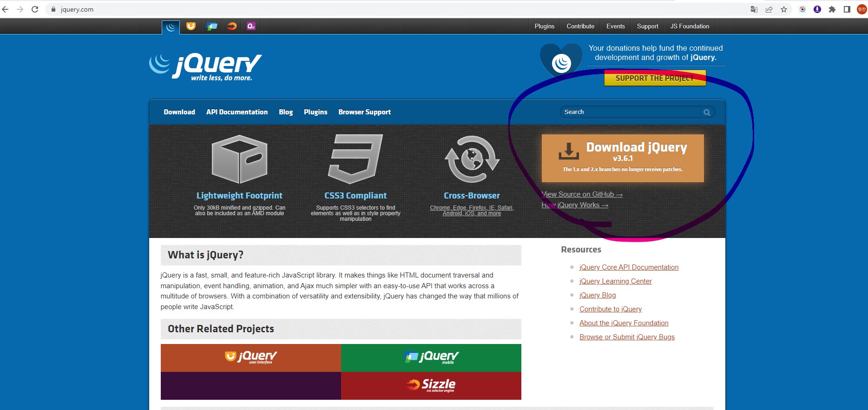Reload the jquery.com page
868x410 pixels.
pos(35,9)
